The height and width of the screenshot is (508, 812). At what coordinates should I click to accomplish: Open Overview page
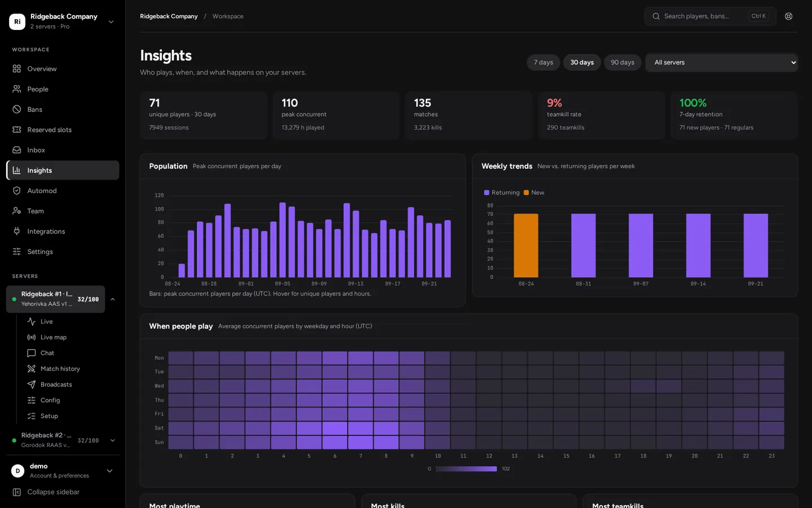(63, 69)
